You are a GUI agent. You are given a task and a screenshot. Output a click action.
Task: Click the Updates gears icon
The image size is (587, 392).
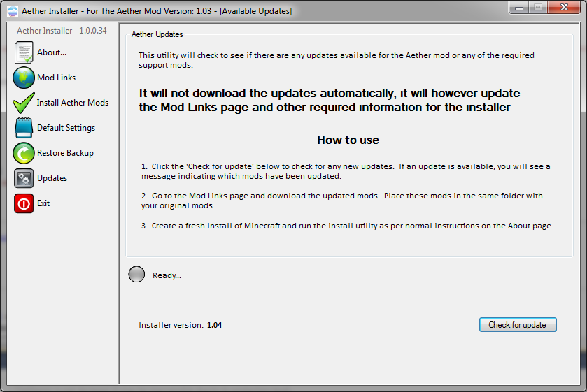pos(24,178)
